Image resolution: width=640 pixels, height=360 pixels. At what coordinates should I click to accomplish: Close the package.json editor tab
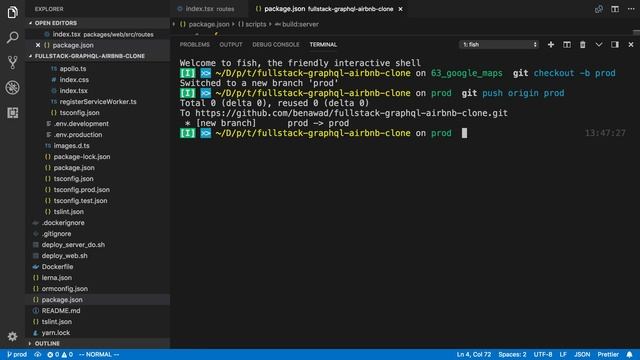tap(400, 9)
